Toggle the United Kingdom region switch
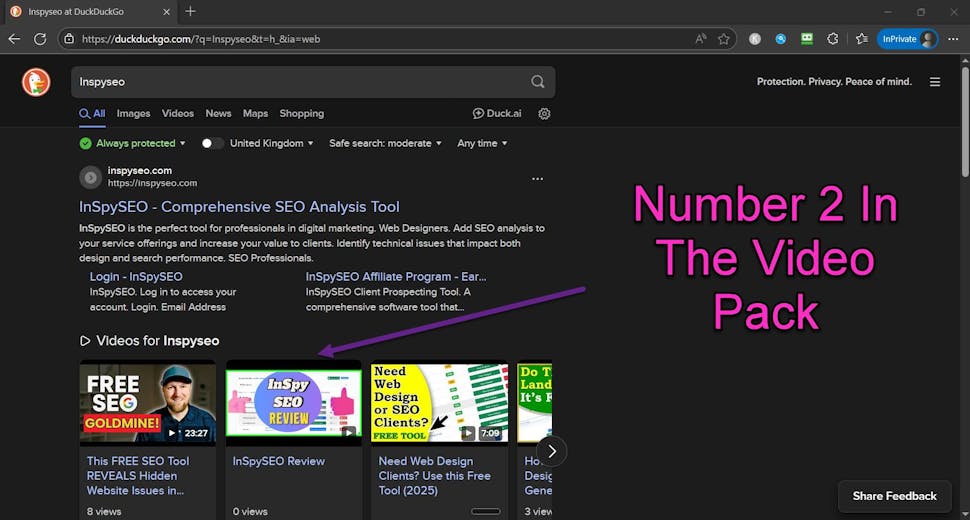This screenshot has width=970, height=520. [x=212, y=143]
